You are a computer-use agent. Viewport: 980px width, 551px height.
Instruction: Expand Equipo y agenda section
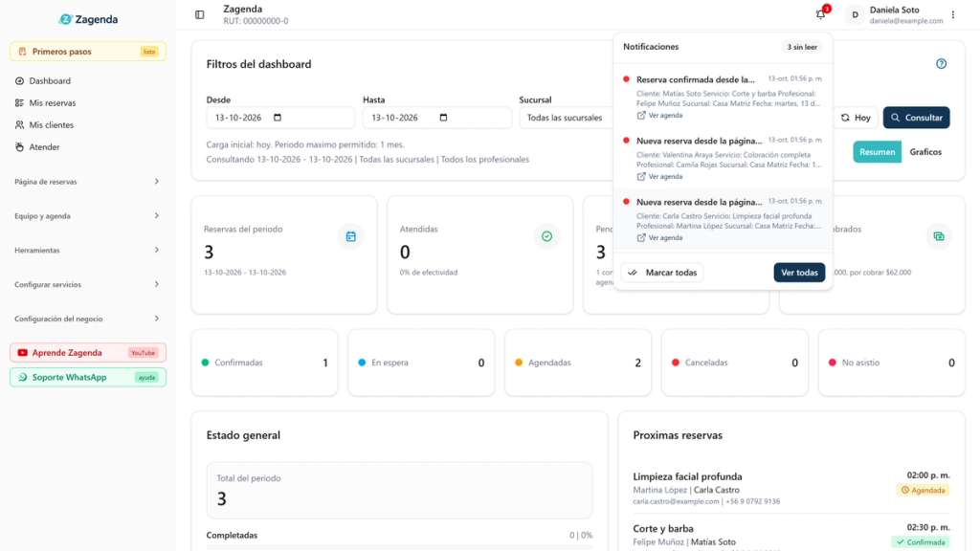(x=87, y=216)
